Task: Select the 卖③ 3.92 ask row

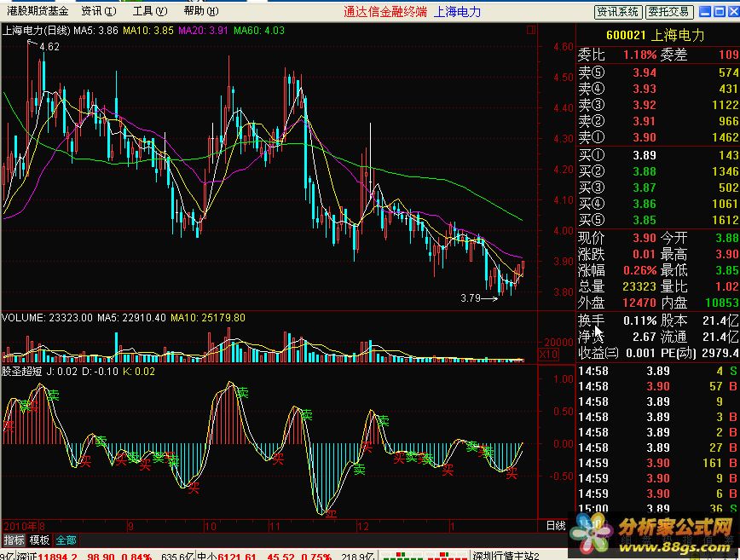Action: point(658,105)
